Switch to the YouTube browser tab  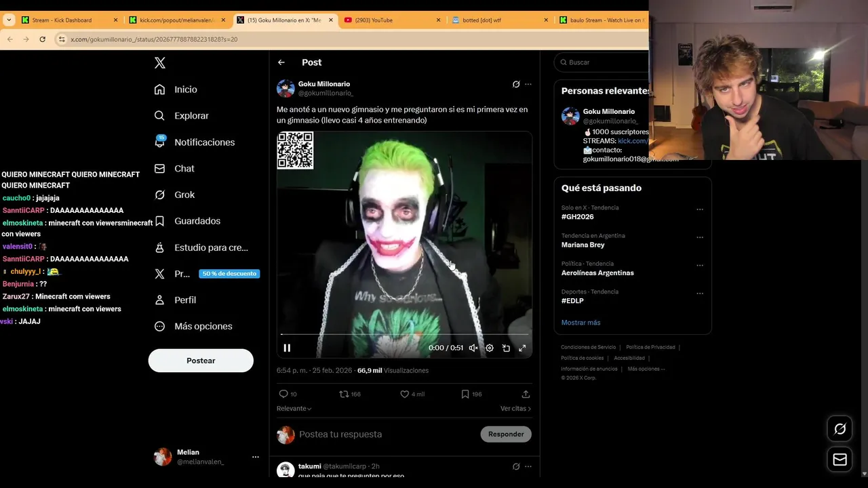(392, 20)
